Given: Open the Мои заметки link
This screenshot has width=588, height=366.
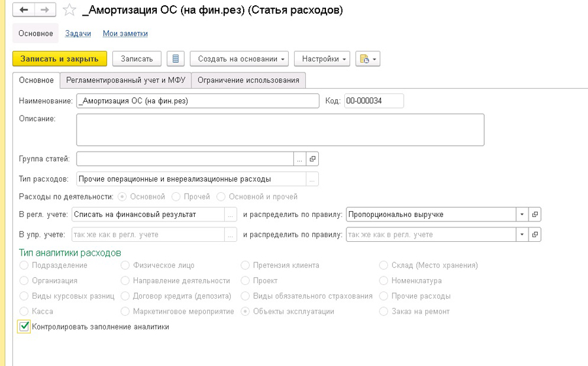Looking at the screenshot, I should [125, 33].
